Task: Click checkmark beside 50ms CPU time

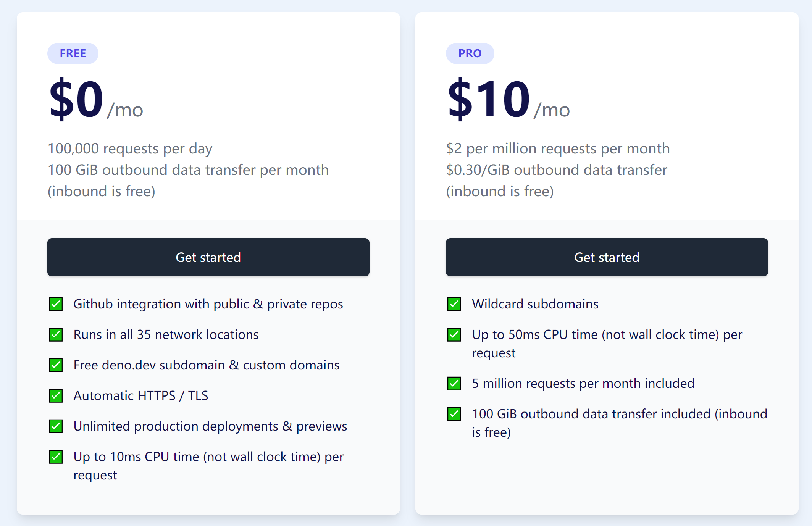Action: 454,335
